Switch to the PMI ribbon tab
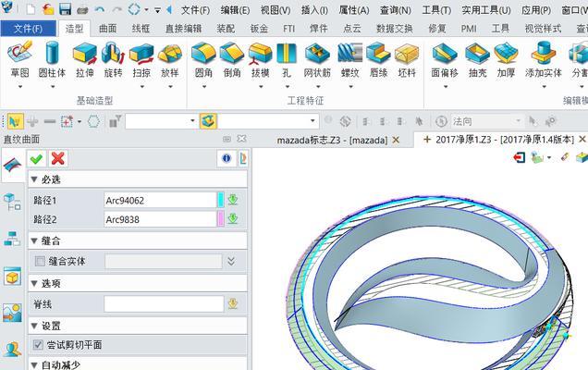Screen dimensions: 588x370 pyautogui.click(x=469, y=29)
